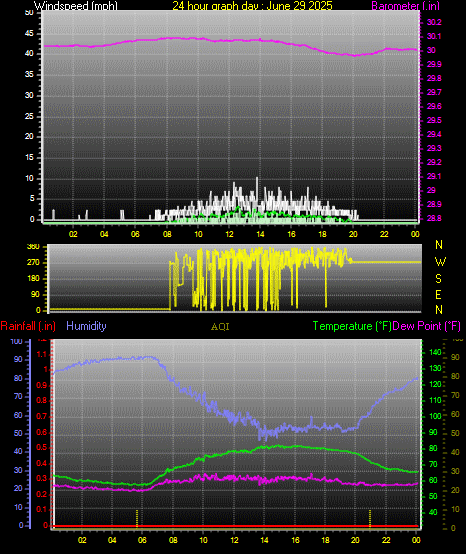Click red rainfall axis value 0.5
The image size is (466, 554).
42,447
